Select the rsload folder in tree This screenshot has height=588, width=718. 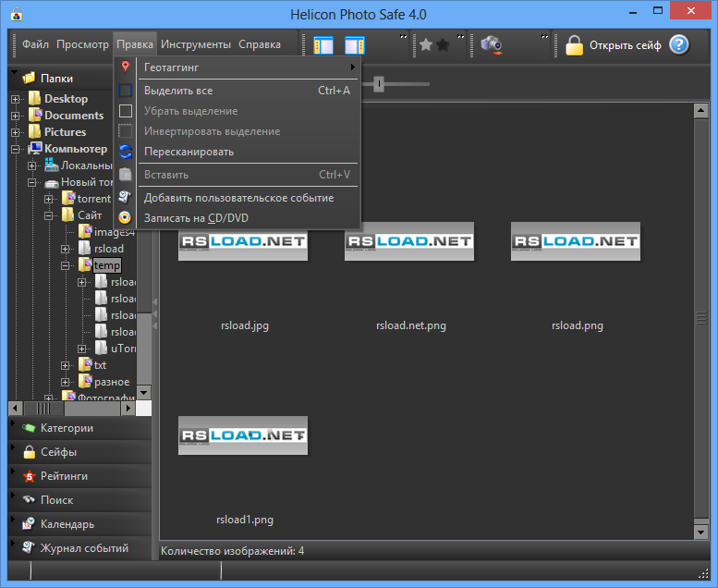coord(108,249)
